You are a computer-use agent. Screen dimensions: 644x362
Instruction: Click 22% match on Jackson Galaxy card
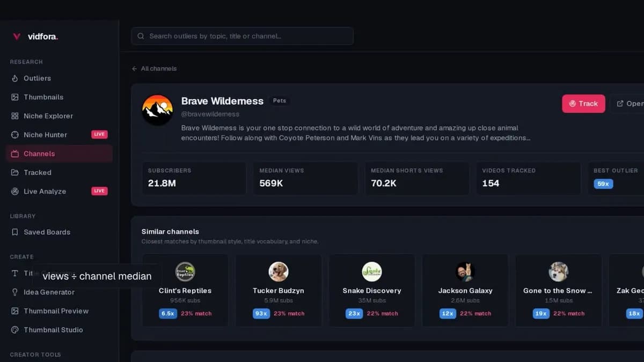(475, 314)
